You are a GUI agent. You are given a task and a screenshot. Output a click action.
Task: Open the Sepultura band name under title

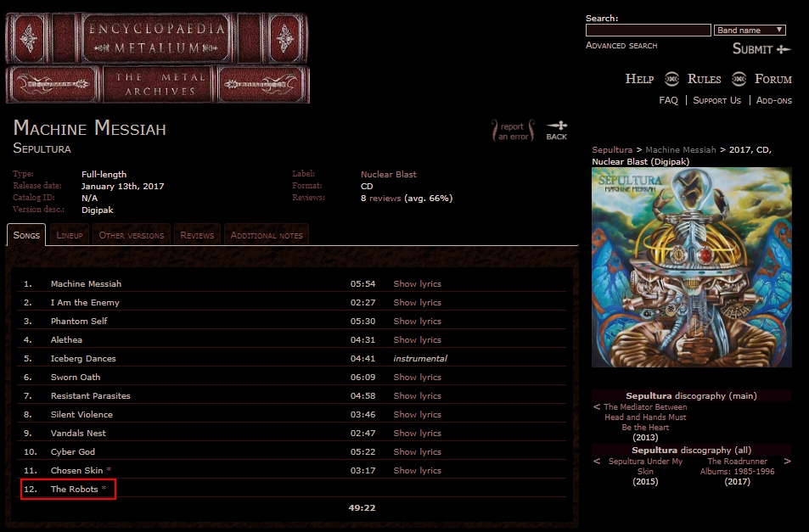tap(42, 148)
